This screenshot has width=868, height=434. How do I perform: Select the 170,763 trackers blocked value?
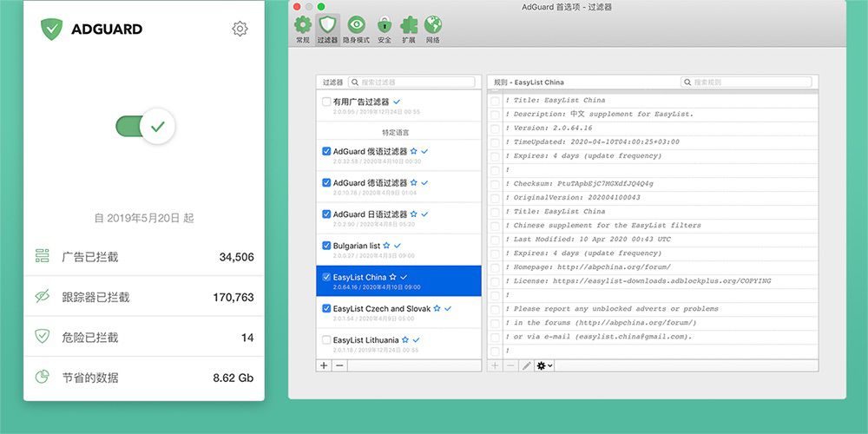(233, 297)
